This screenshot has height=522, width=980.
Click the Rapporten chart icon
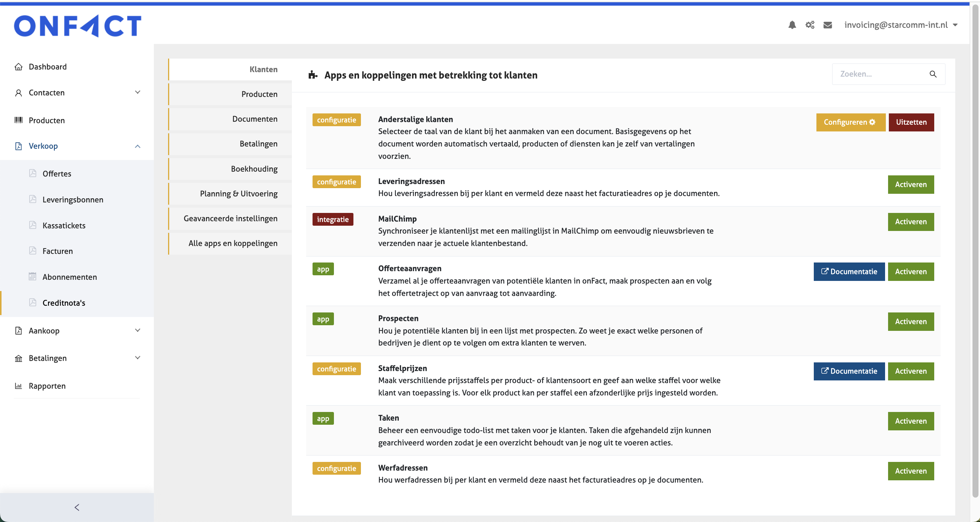click(x=18, y=386)
